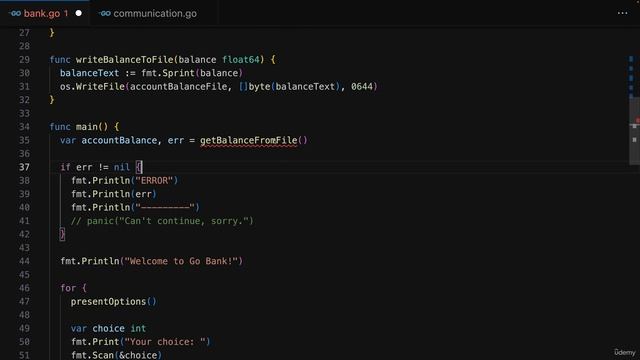Click the 0644 permission value
The height and width of the screenshot is (360, 640).
coord(362,87)
